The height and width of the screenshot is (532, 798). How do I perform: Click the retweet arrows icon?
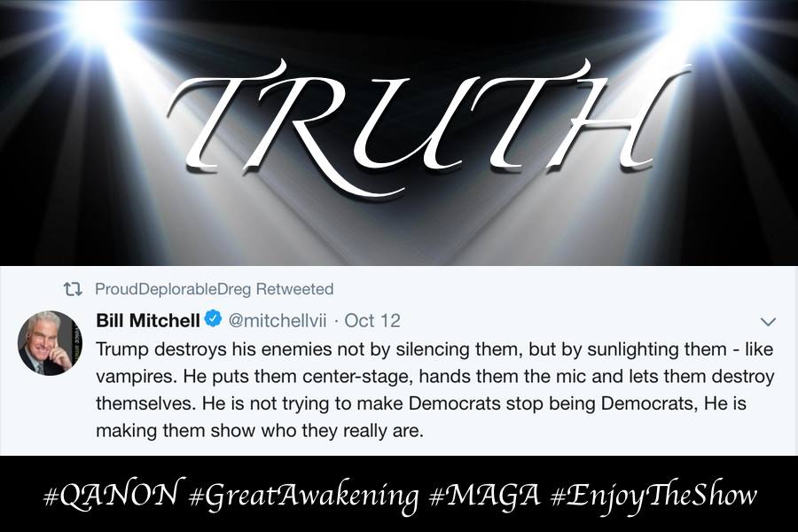tap(73, 290)
